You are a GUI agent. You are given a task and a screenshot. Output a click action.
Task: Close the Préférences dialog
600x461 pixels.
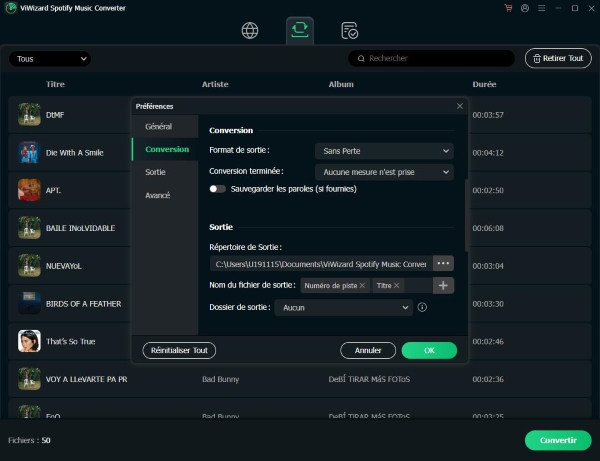point(460,106)
